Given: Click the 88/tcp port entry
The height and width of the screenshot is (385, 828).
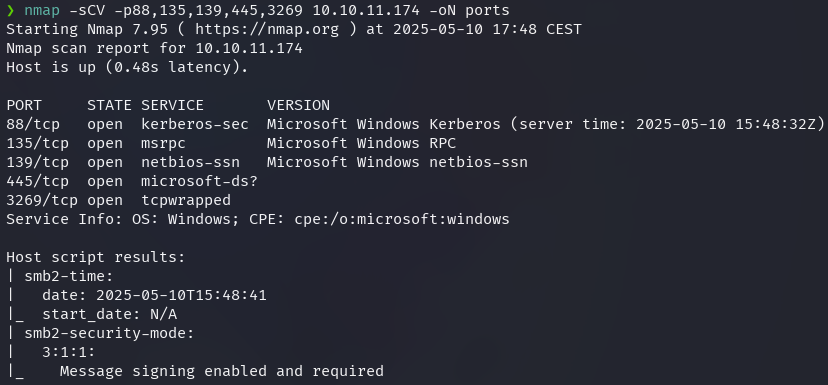Looking at the screenshot, I should pos(33,124).
